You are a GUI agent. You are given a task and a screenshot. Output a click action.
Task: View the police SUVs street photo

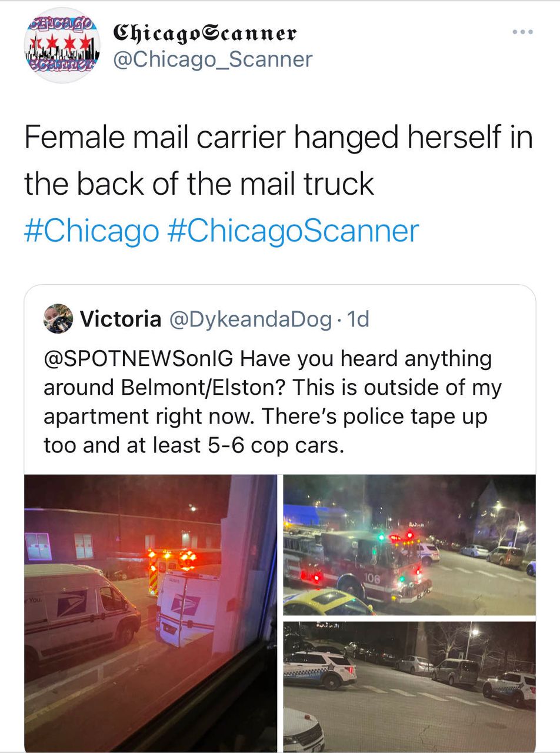pyautogui.click(x=409, y=687)
